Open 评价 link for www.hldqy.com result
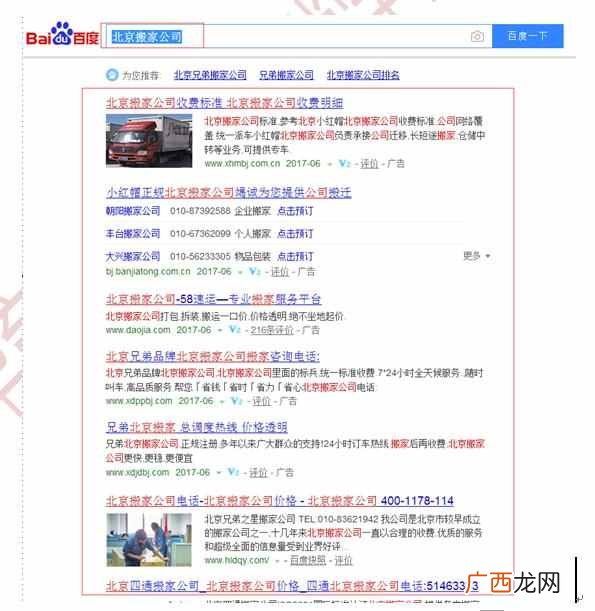 tap(343, 560)
